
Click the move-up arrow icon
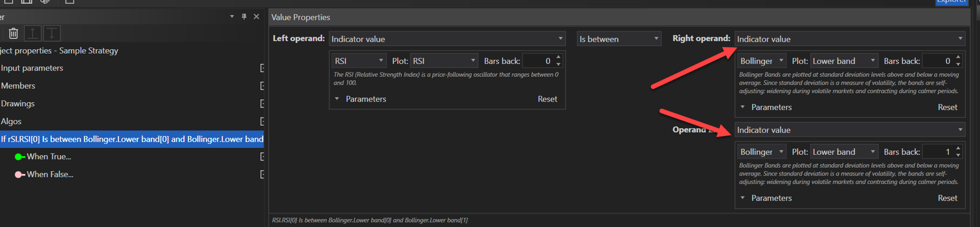click(33, 34)
